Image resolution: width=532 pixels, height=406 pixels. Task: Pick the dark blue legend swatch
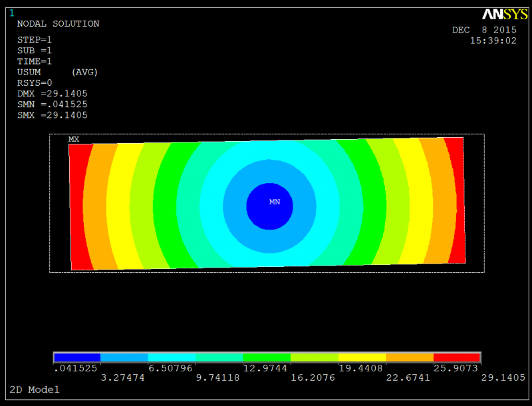77,357
